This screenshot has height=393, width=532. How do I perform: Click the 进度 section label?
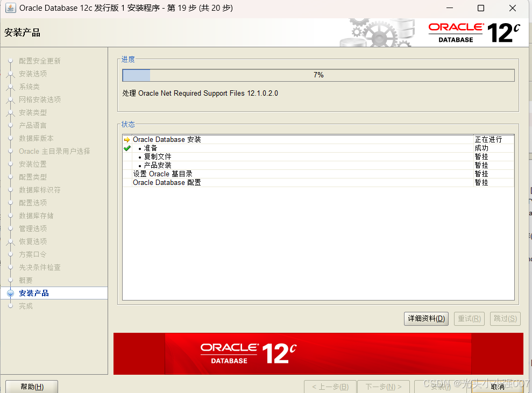click(128, 59)
